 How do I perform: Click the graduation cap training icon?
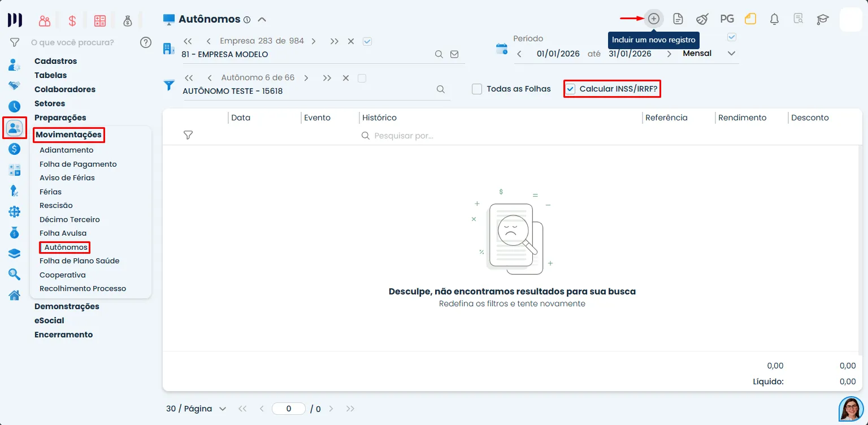point(822,19)
